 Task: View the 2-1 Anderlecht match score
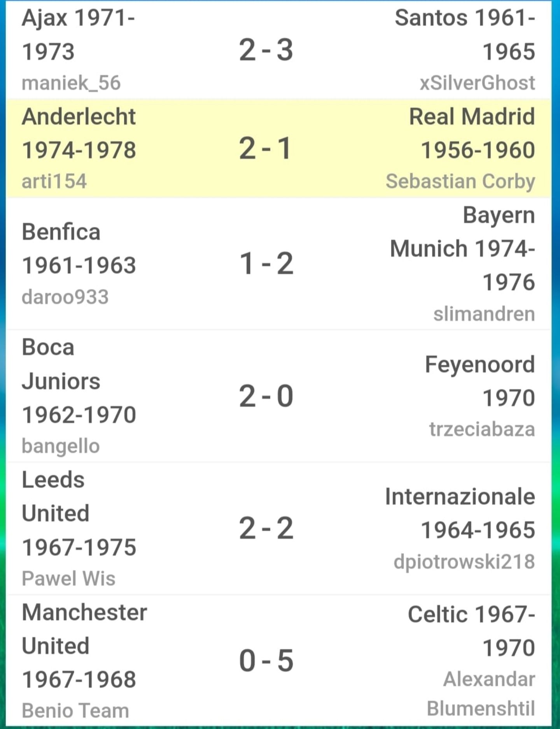click(266, 148)
